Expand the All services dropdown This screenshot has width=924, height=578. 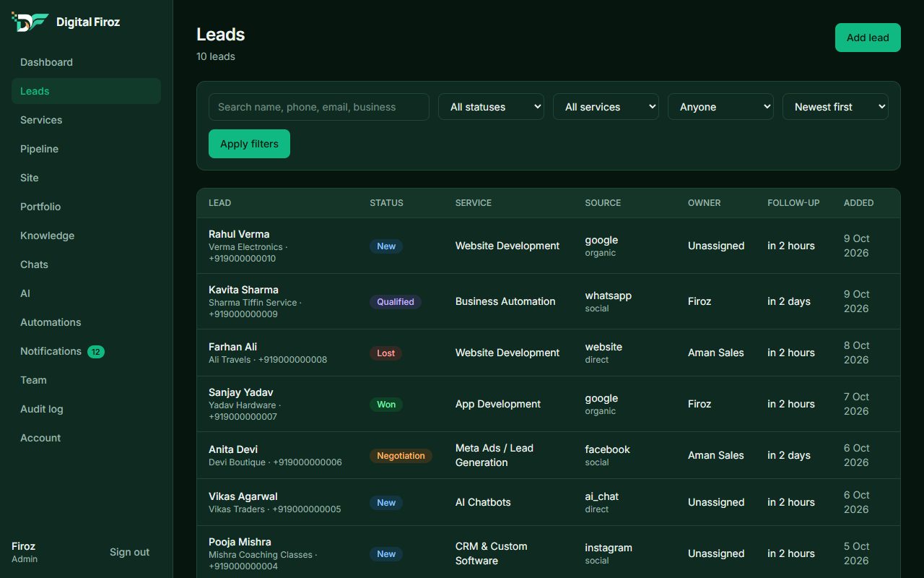[x=606, y=107]
